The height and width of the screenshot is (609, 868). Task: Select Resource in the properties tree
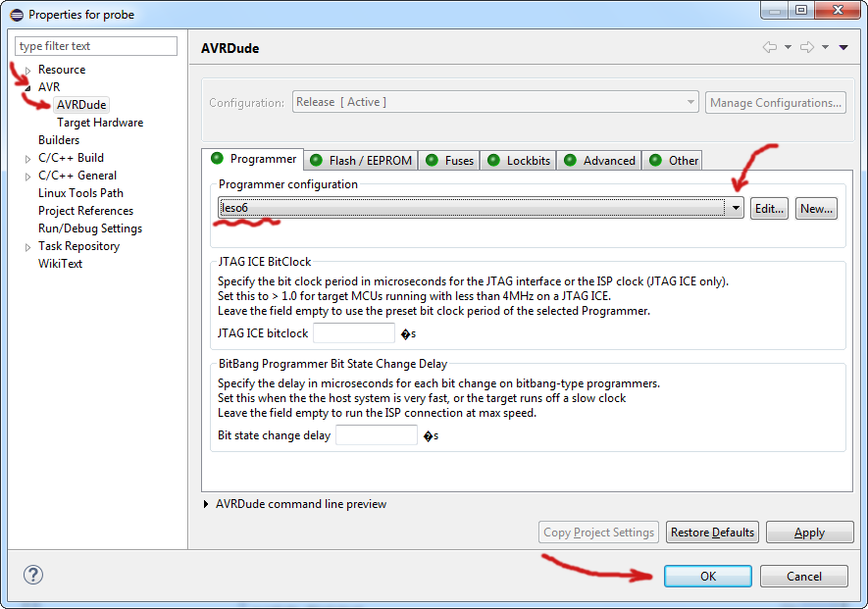[x=62, y=70]
